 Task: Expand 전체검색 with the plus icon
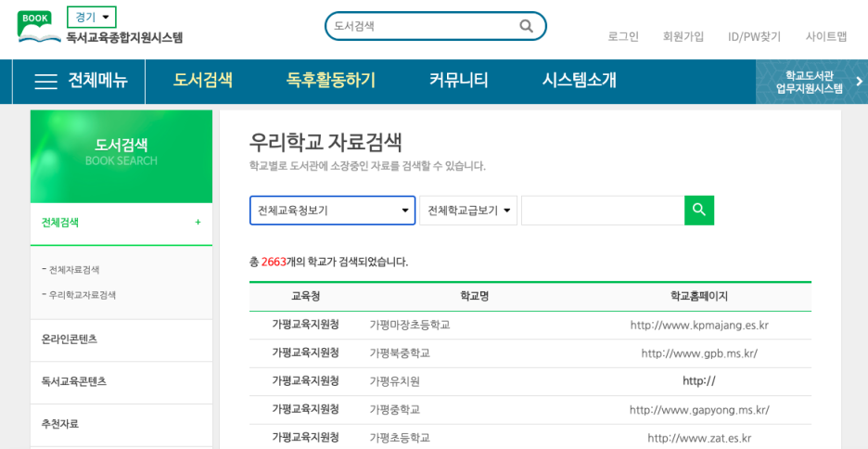198,223
